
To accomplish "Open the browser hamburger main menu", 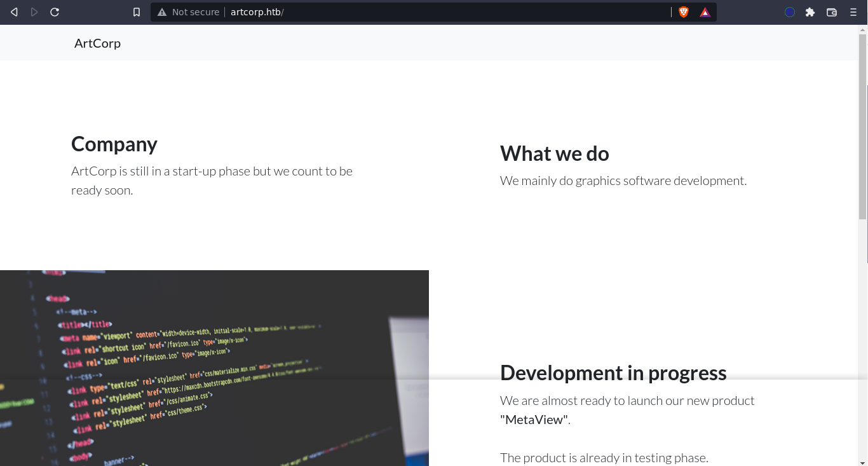I will [x=853, y=12].
